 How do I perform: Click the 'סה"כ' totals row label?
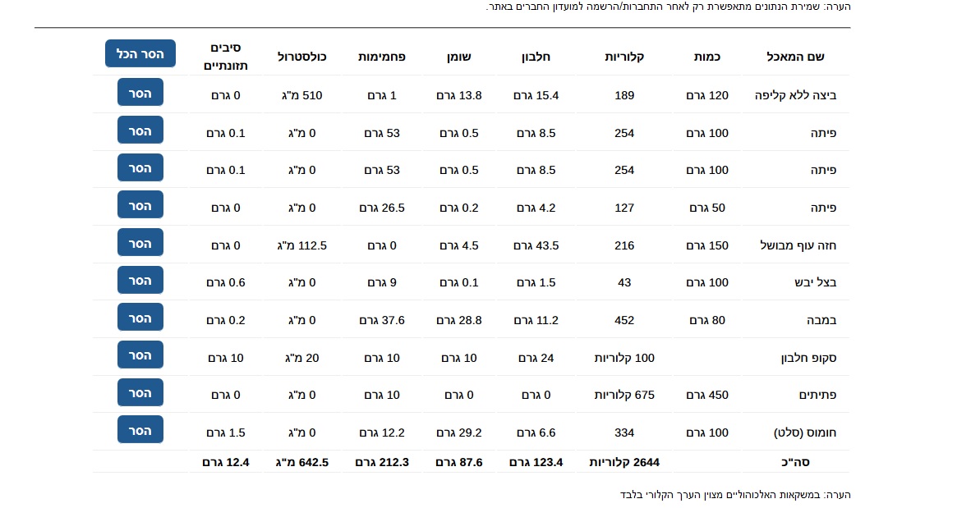(x=795, y=462)
